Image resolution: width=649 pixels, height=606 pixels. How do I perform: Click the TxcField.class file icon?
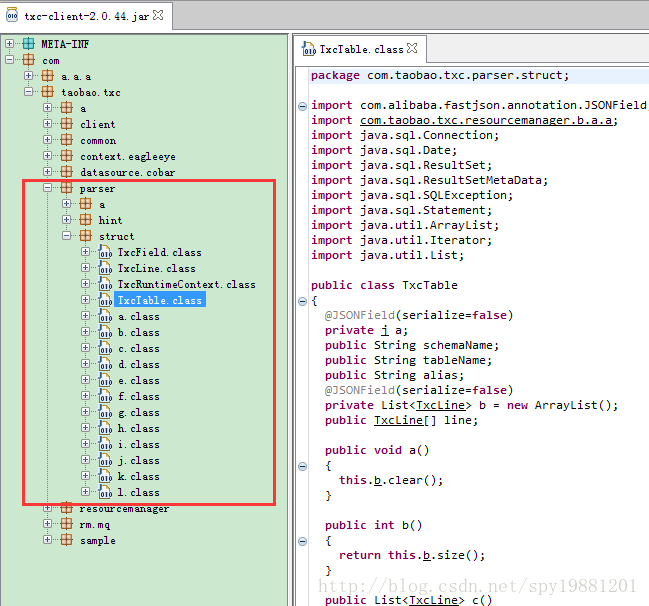coord(105,252)
